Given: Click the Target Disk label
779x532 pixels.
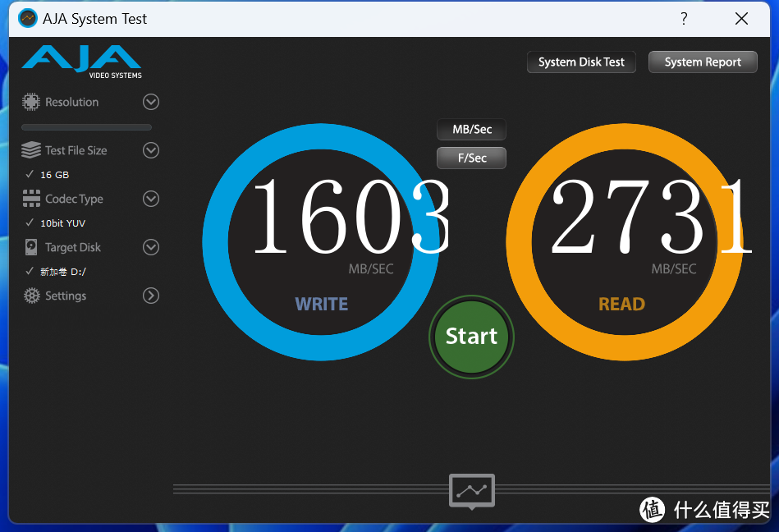Looking at the screenshot, I should point(73,247).
